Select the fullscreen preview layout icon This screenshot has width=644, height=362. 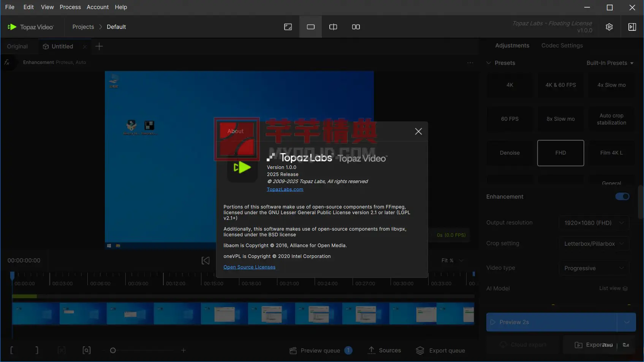[288, 27]
